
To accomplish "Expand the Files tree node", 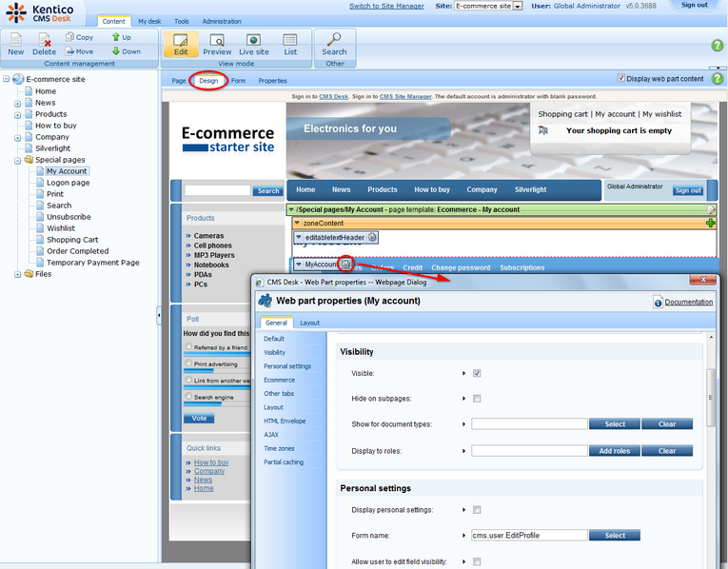I will coord(18,274).
